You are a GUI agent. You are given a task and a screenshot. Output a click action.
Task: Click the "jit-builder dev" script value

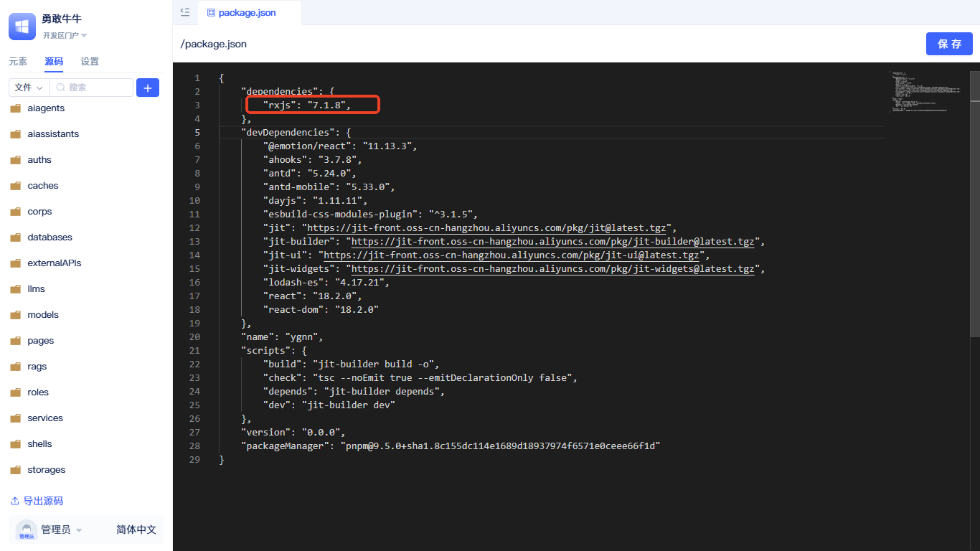pyautogui.click(x=349, y=405)
